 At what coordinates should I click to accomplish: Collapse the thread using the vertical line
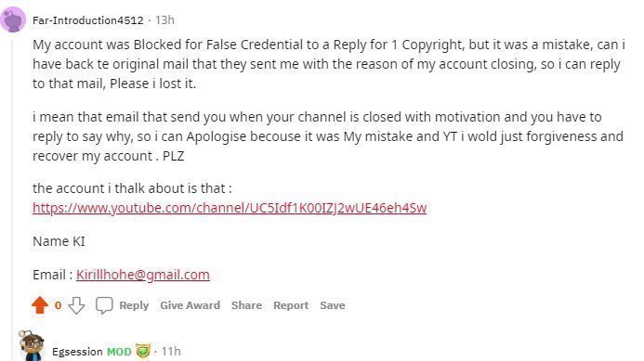click(x=13, y=185)
